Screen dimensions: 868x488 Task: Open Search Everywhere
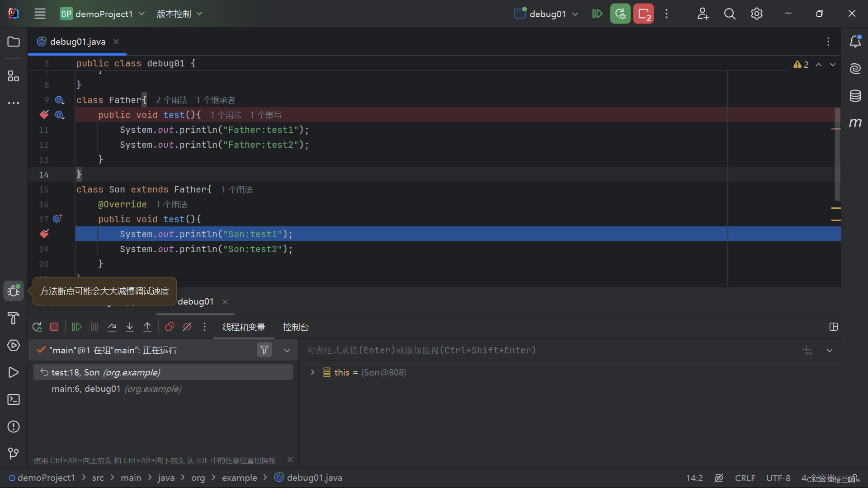point(730,14)
